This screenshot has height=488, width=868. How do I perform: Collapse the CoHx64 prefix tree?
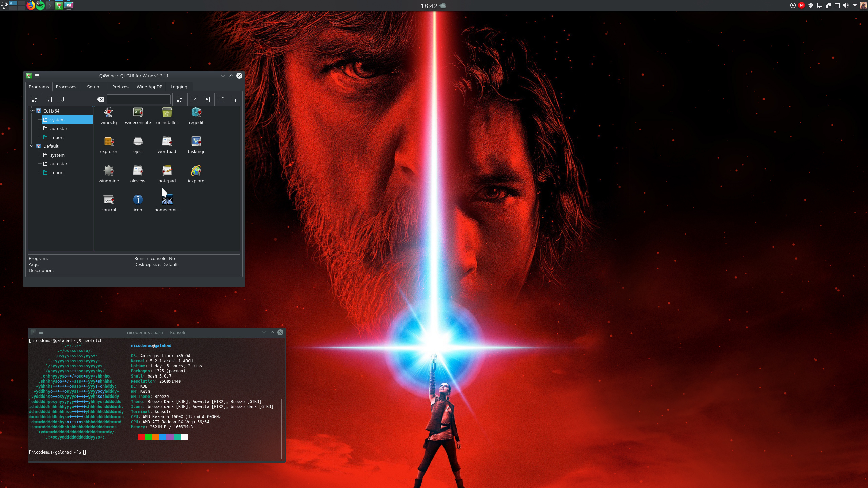click(x=32, y=111)
